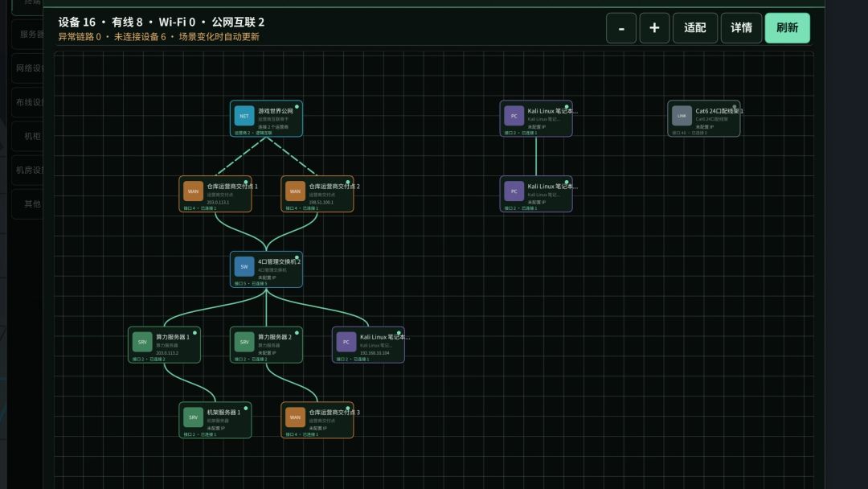Click the WAN icon of 仓库运营商交付点 3
868x489 pixels.
pyautogui.click(x=295, y=417)
